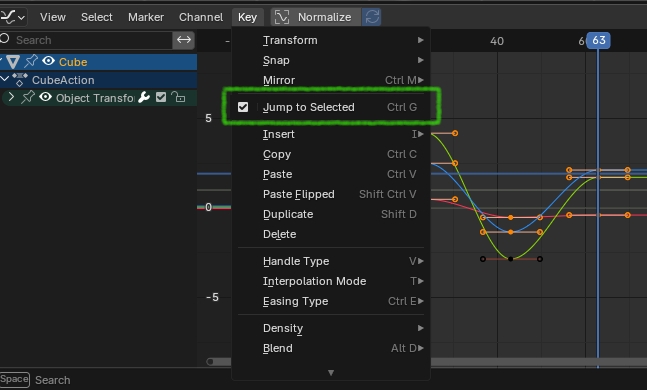Choose Copy from Key menu
The image size is (647, 390).
331,154
